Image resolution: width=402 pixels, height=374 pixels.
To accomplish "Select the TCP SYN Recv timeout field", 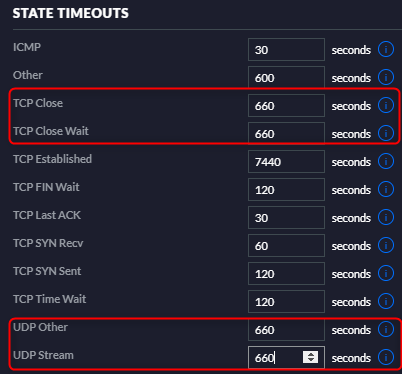I will pos(286,245).
